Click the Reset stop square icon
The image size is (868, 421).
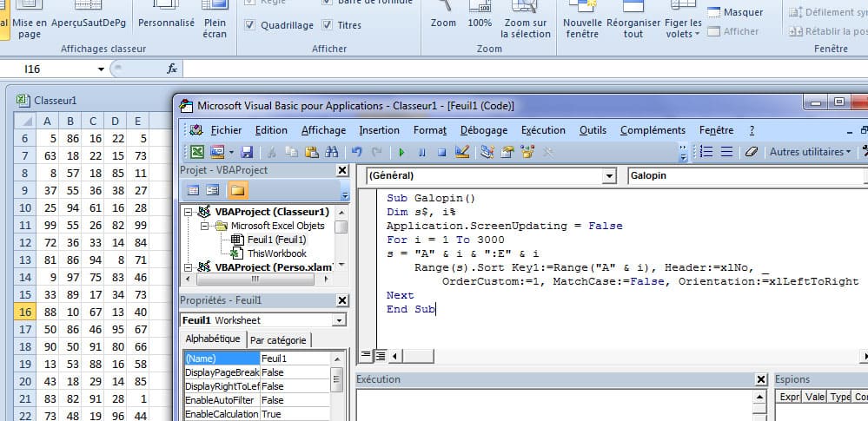pyautogui.click(x=441, y=152)
